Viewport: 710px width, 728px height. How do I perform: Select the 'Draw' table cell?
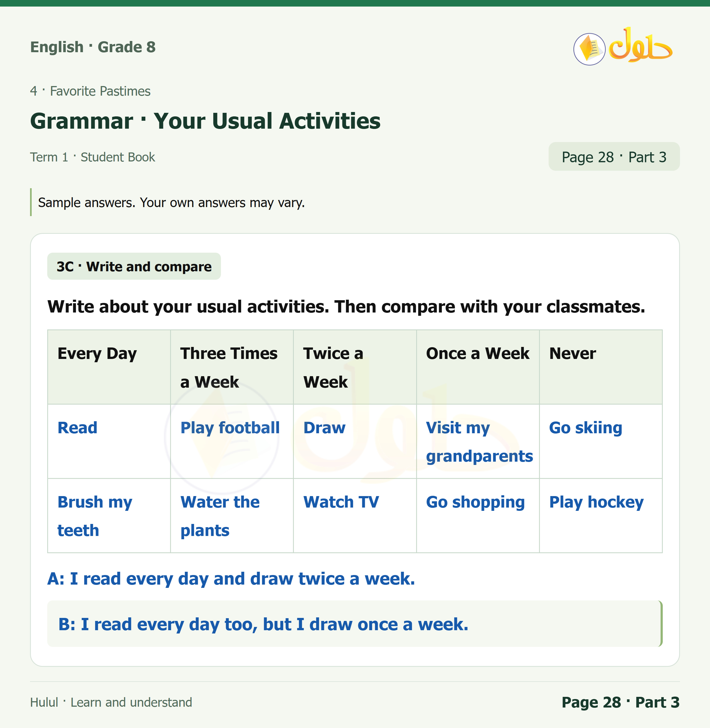[x=355, y=441]
